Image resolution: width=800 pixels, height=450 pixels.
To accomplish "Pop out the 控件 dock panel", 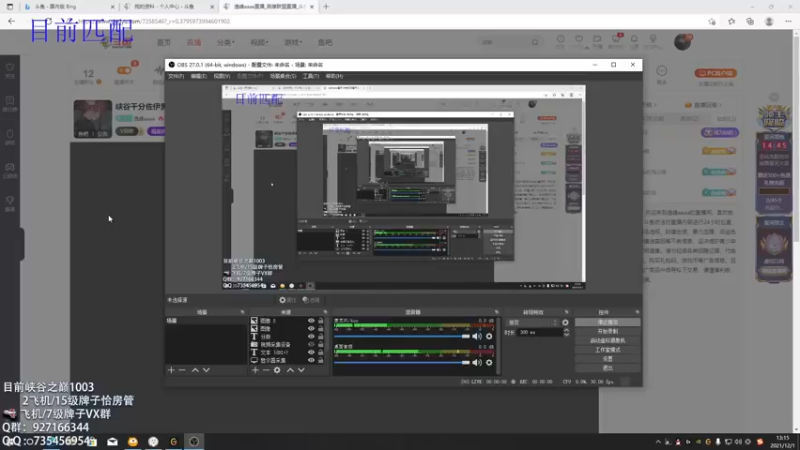I will click(x=637, y=312).
